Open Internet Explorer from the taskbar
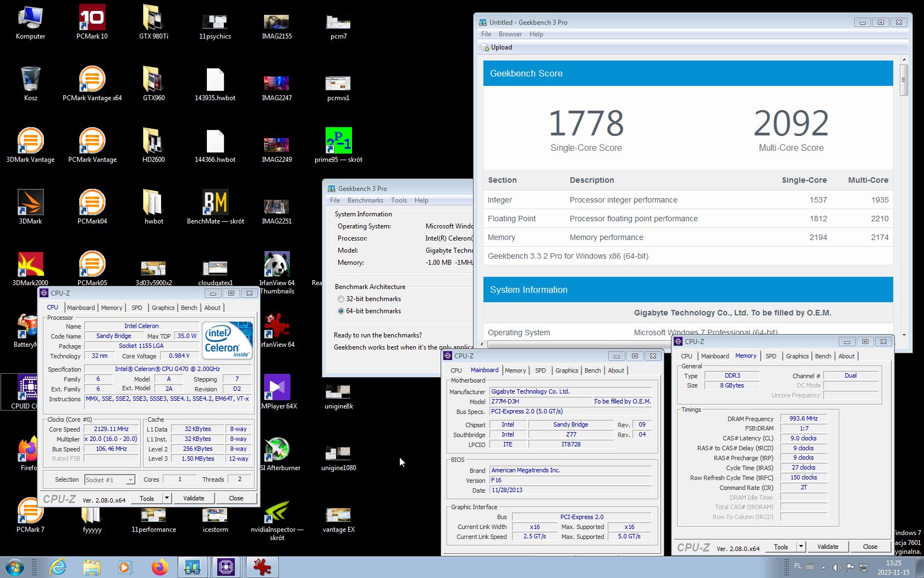This screenshot has width=924, height=578. click(58, 567)
